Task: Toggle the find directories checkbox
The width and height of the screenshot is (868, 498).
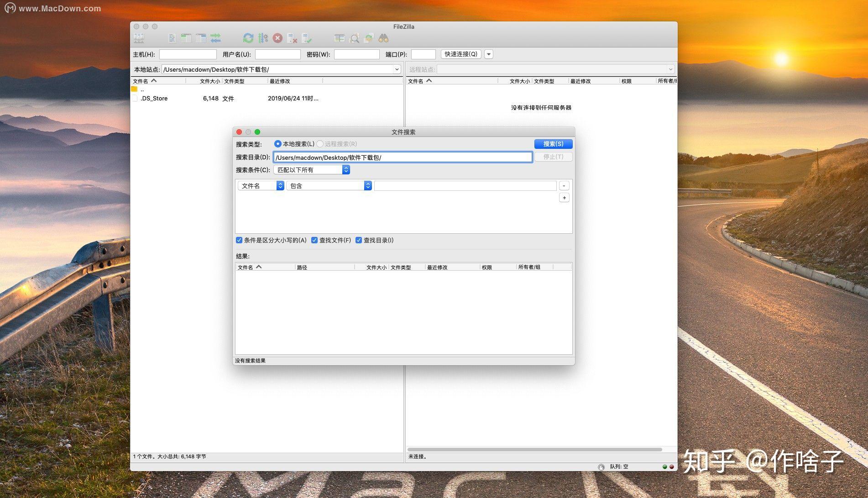Action: tap(359, 240)
